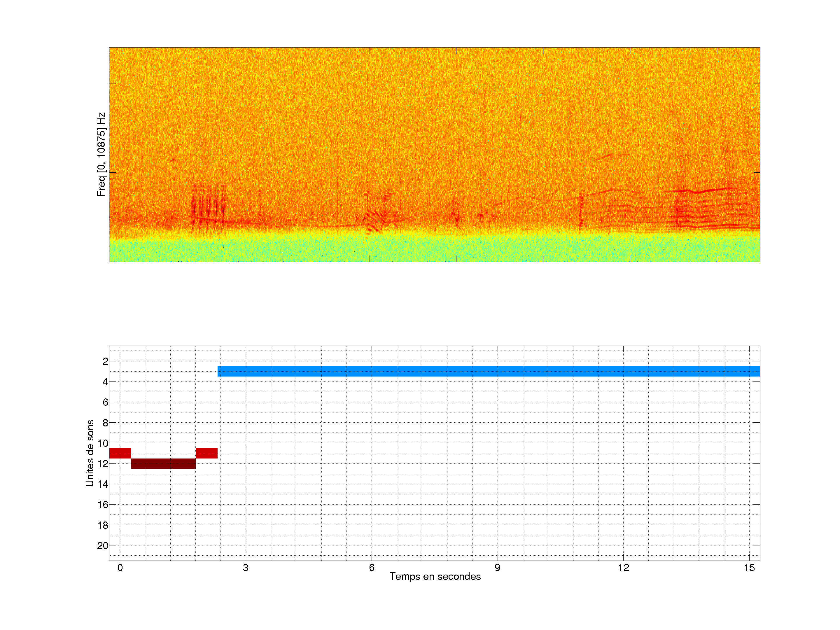Click the y-axis tick label 16

(x=103, y=505)
